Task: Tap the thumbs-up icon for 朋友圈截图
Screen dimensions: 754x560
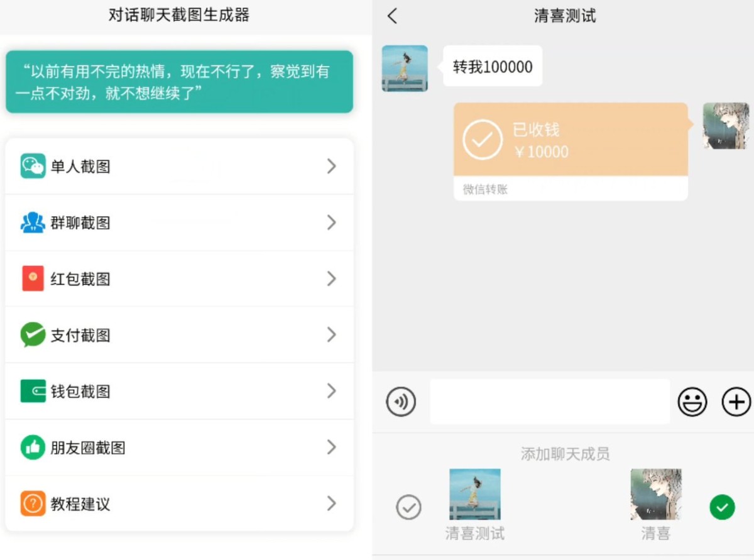Action: 33,447
